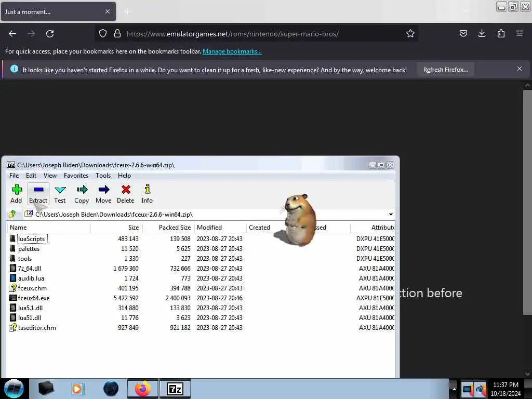
Task: Select the 7z_64.dll file
Action: click(x=200, y=269)
